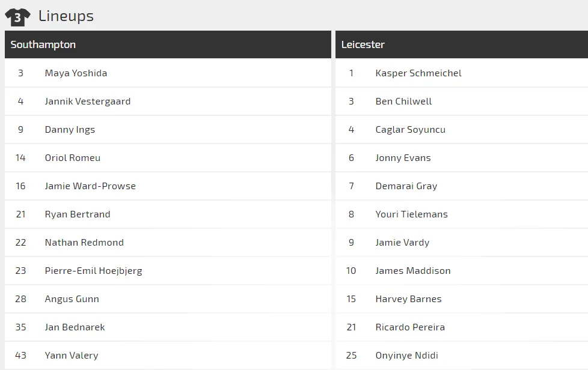Click Jamie Vardy's name
The height and width of the screenshot is (370, 588).
pyautogui.click(x=402, y=243)
